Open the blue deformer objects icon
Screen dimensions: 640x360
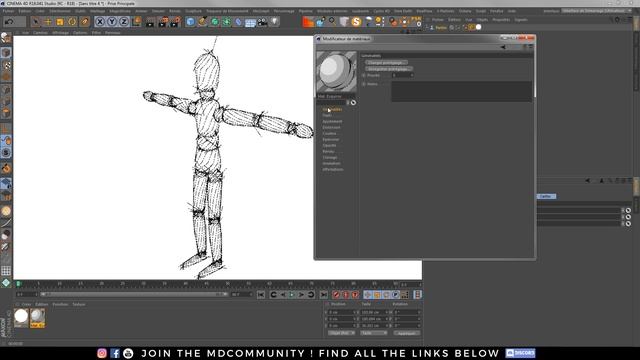pos(238,22)
